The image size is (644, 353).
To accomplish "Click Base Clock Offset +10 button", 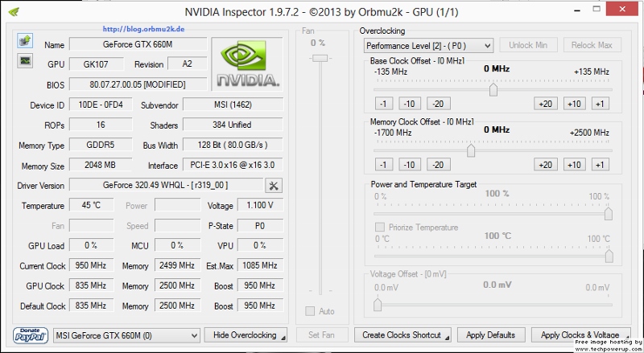I will coord(574,104).
